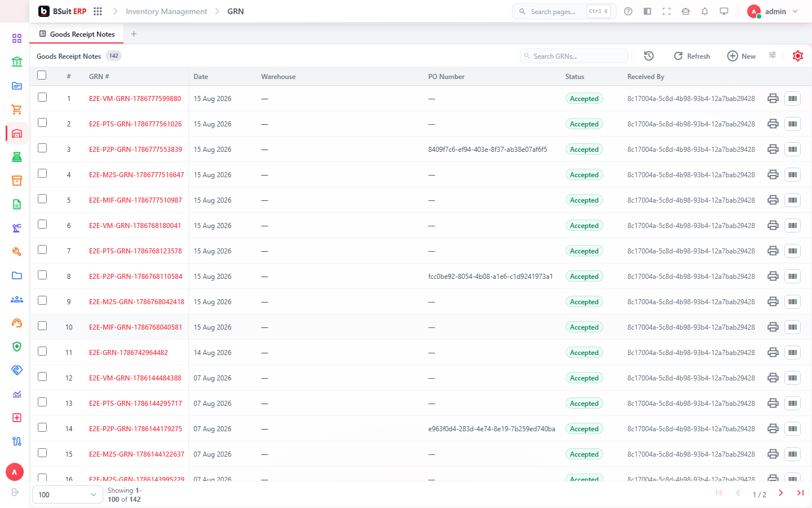Screen dimensions: 812x508
Task: Show barcode for E2E-MIF-GRN-1786777510987
Action: point(792,200)
